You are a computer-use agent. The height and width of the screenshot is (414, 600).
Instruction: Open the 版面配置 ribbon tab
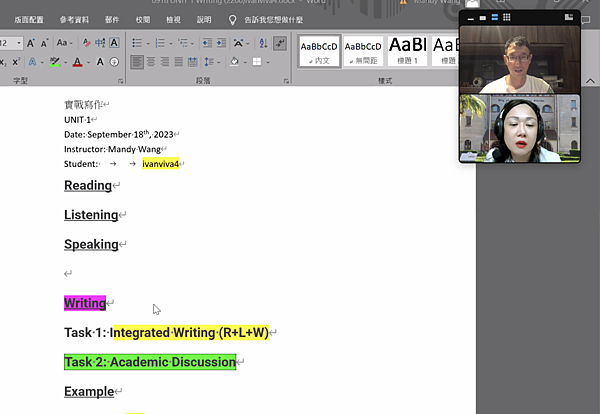point(29,20)
